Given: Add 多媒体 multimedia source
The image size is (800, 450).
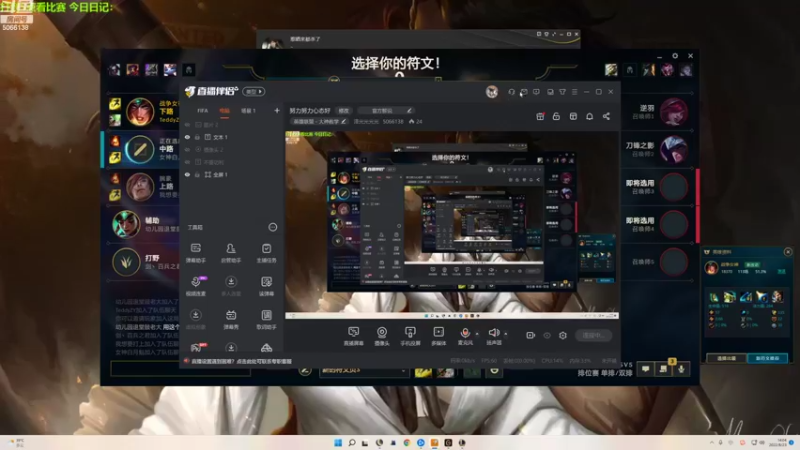Looking at the screenshot, I should pos(438,336).
